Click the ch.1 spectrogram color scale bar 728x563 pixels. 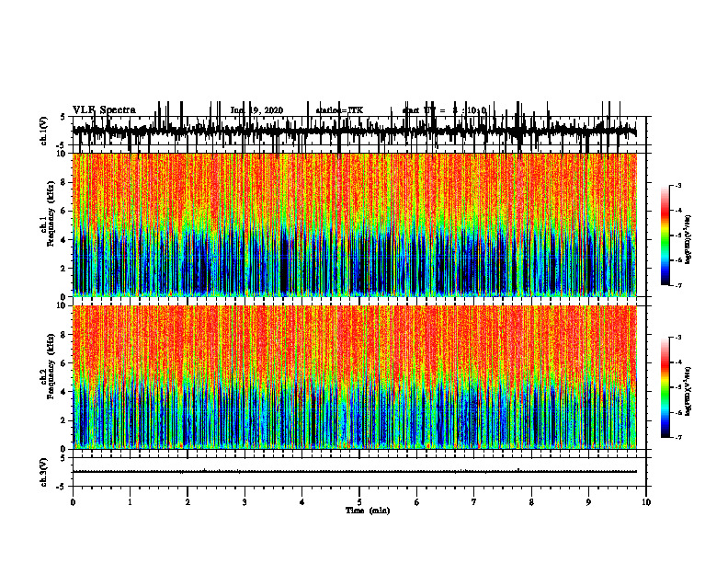pyautogui.click(x=665, y=236)
